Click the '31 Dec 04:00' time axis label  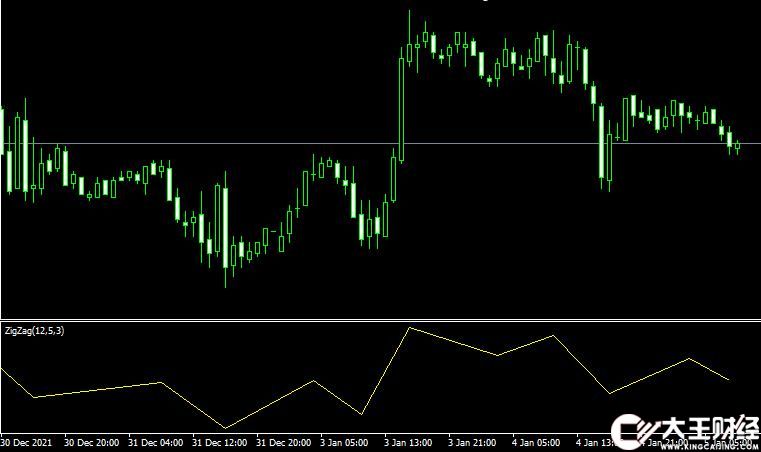pyautogui.click(x=155, y=443)
